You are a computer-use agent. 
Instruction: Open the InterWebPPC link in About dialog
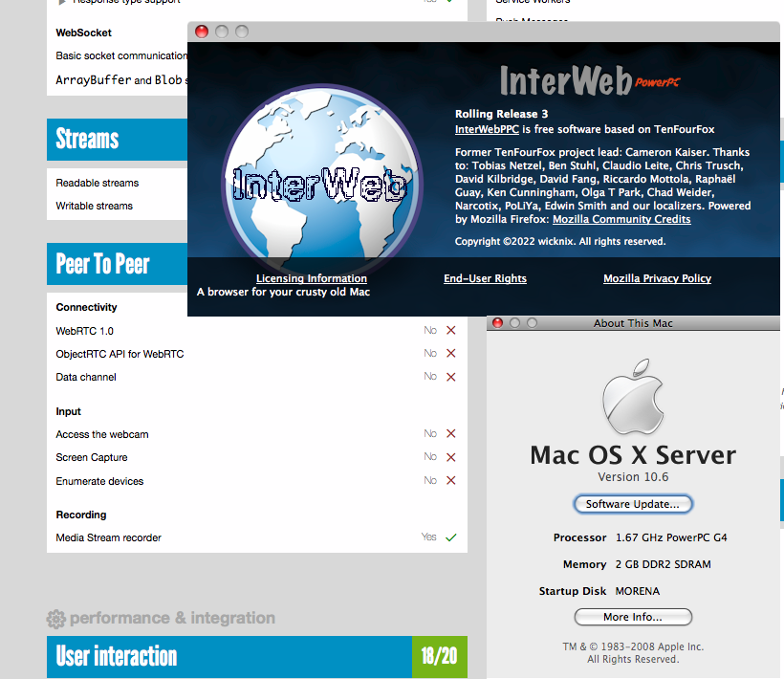pyautogui.click(x=487, y=129)
